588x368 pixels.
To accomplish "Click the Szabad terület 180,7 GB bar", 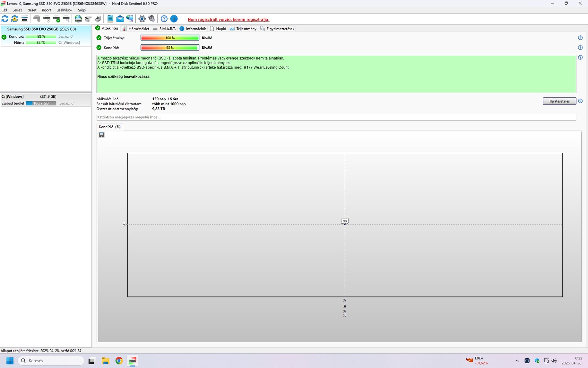I will click(41, 103).
